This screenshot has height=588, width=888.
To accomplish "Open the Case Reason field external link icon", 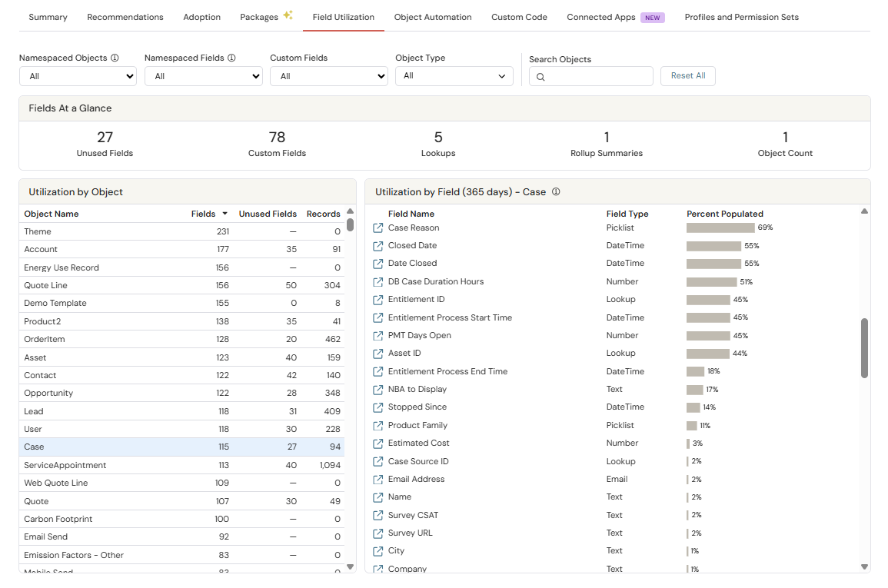I will (x=377, y=228).
